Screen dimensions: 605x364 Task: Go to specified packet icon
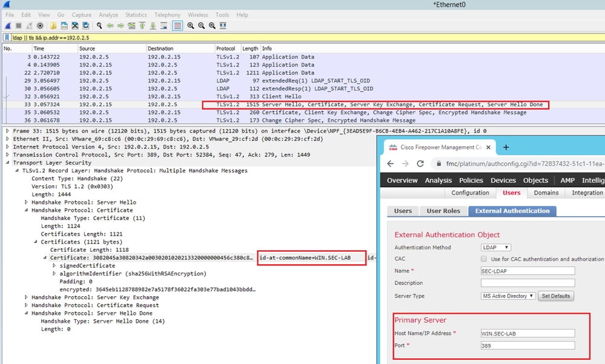click(131, 26)
